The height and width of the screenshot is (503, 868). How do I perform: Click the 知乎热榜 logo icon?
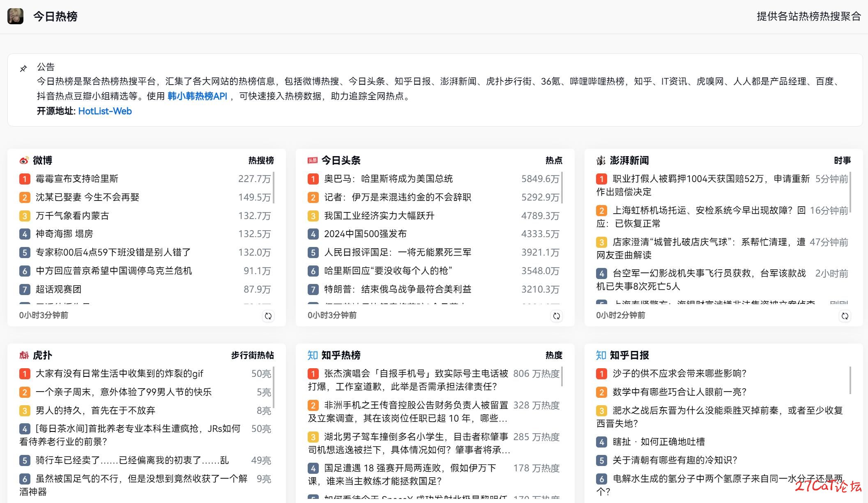pyautogui.click(x=313, y=355)
